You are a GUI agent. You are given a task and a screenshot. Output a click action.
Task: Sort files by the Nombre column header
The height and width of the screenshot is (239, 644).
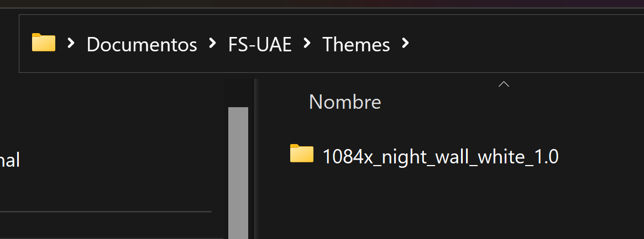(x=345, y=102)
